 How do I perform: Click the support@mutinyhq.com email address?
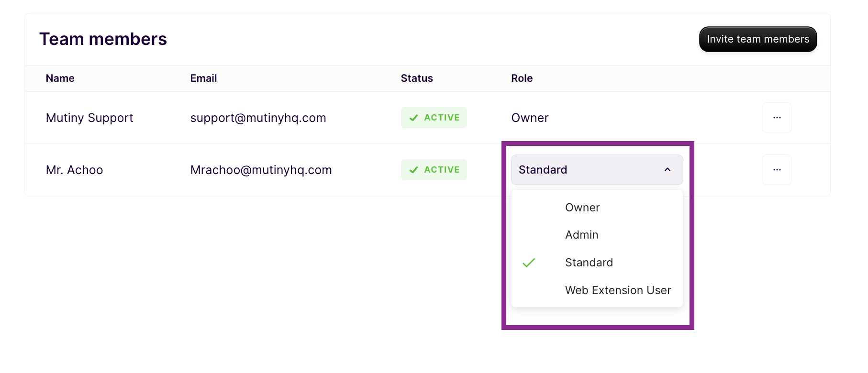(258, 118)
